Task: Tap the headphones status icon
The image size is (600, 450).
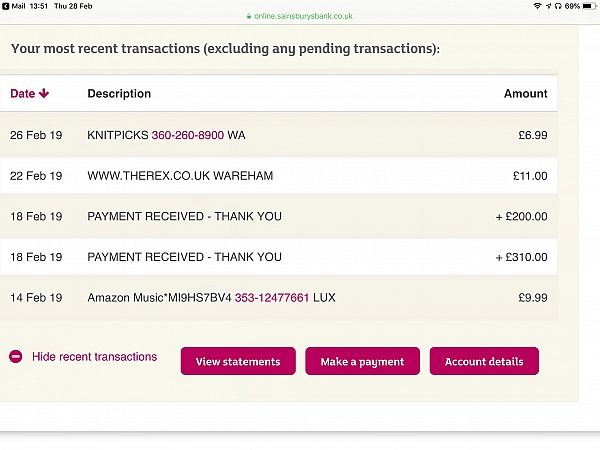Action: coord(558,6)
